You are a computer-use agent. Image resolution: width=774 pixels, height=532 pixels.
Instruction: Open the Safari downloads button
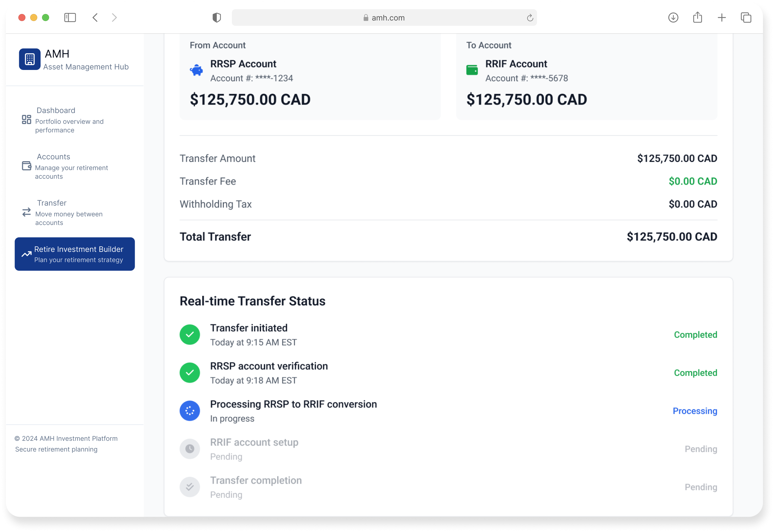pos(673,18)
